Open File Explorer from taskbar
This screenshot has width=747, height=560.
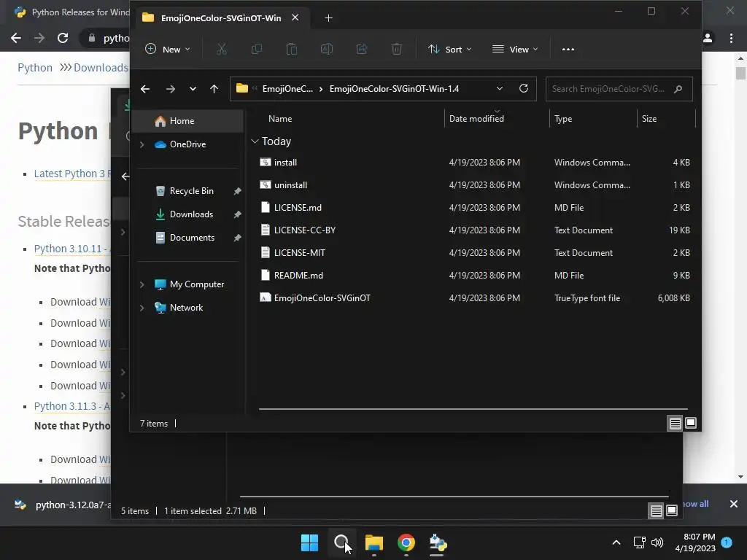tap(374, 542)
